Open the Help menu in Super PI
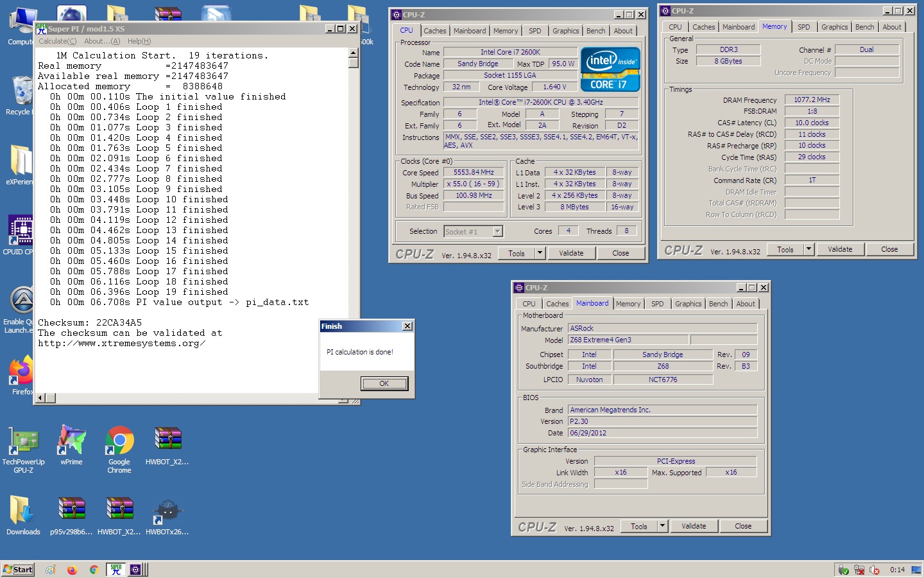 [x=139, y=41]
